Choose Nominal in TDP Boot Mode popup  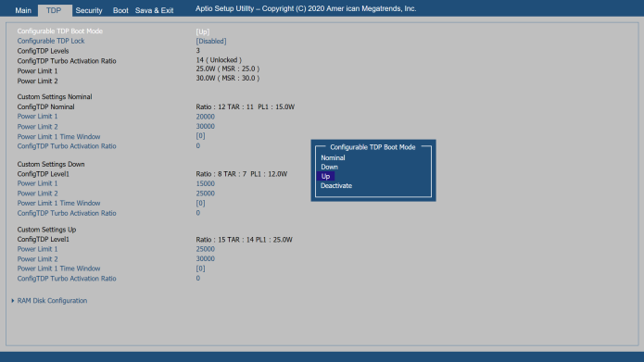(x=333, y=157)
